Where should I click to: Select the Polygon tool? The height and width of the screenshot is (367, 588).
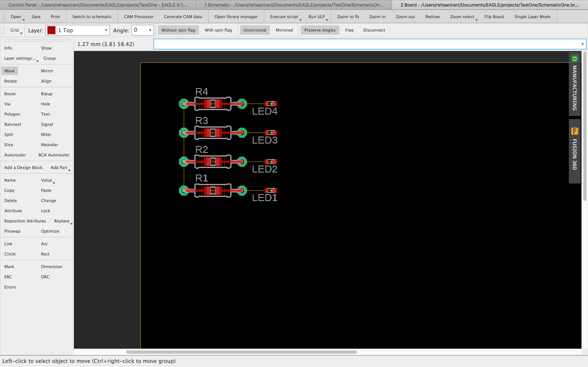[x=12, y=114]
